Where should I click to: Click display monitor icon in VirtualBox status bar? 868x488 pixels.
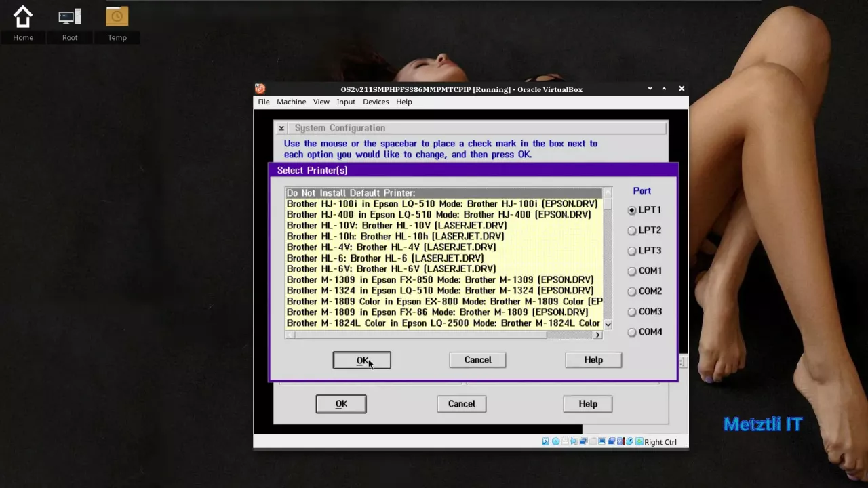(602, 441)
